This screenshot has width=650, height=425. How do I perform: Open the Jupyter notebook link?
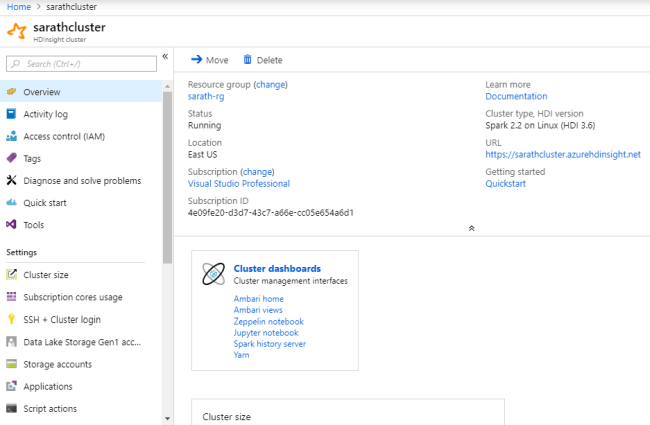coord(265,332)
